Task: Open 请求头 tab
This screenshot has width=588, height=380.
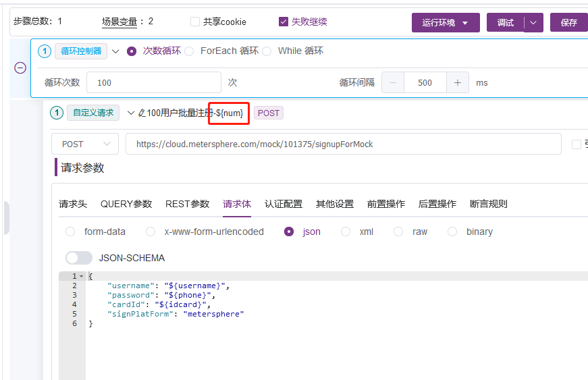Action: (x=73, y=204)
